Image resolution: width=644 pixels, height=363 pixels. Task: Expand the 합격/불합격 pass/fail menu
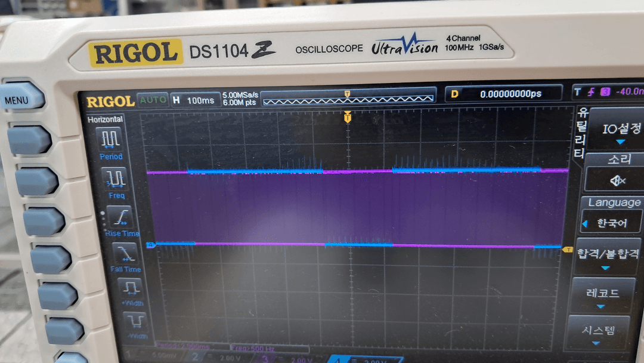pyautogui.click(x=608, y=257)
